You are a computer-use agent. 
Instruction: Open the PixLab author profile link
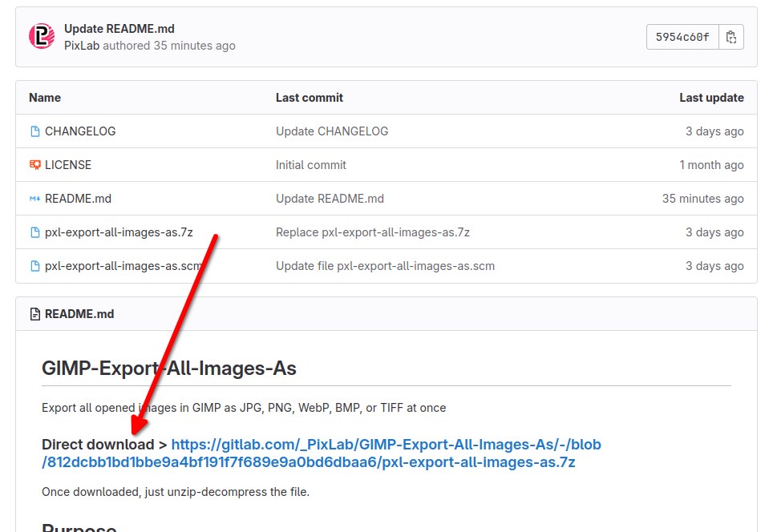82,46
